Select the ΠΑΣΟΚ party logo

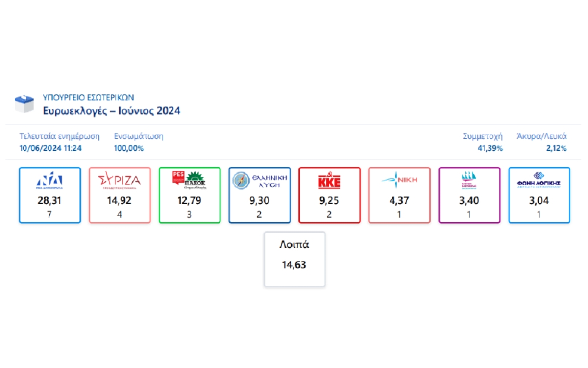click(190, 181)
